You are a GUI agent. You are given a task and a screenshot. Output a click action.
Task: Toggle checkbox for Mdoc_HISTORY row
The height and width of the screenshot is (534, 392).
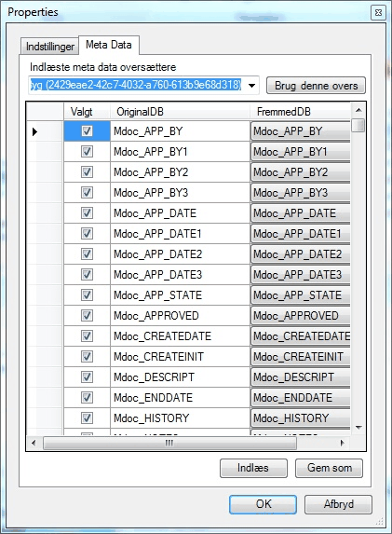pos(87,418)
